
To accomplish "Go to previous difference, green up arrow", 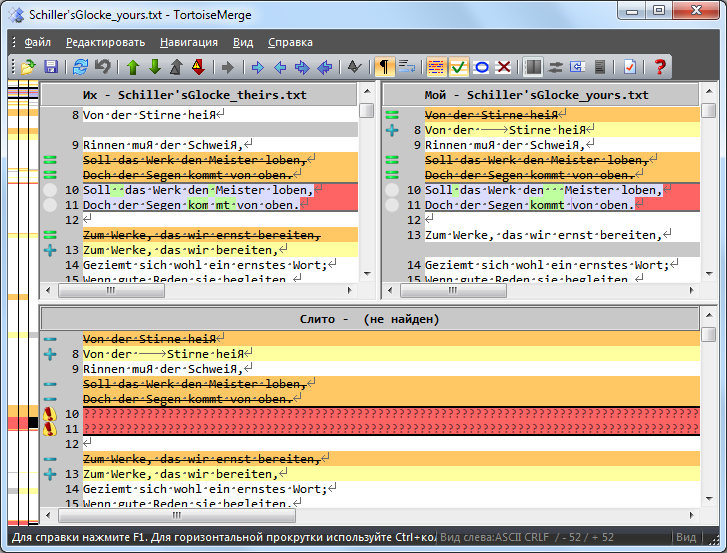I will click(x=133, y=67).
